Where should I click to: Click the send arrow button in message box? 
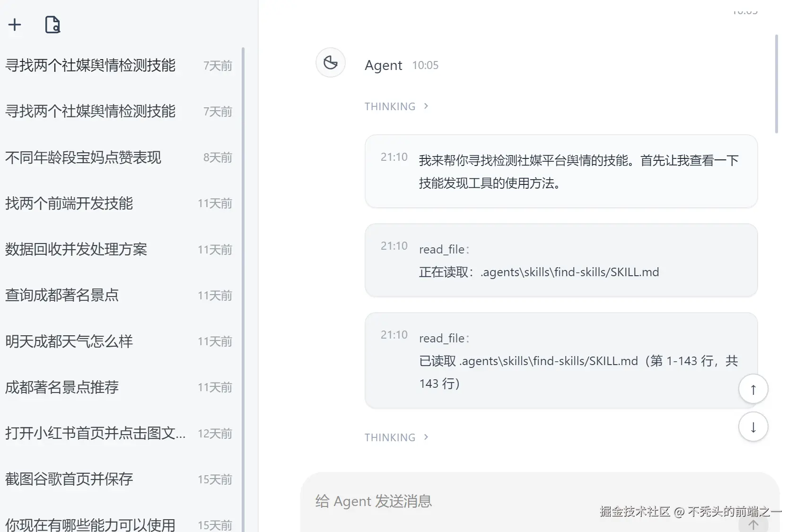click(753, 524)
